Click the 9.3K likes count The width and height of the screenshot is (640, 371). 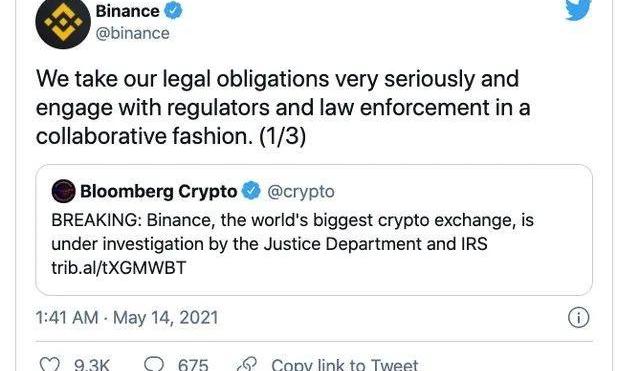click(92, 364)
